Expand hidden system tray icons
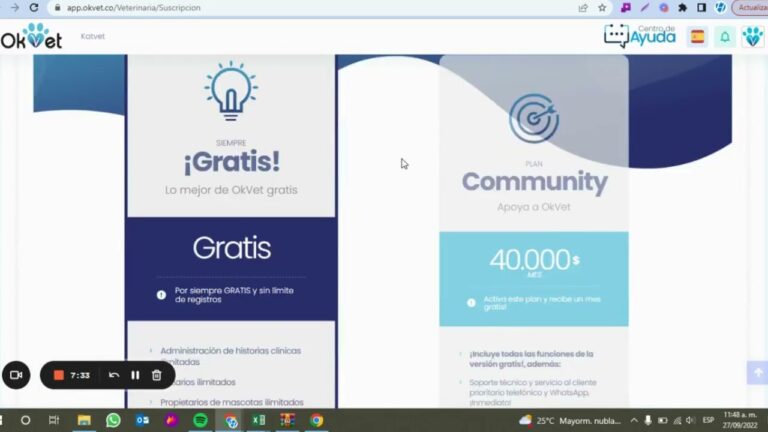Image resolution: width=768 pixels, height=432 pixels. (x=634, y=420)
